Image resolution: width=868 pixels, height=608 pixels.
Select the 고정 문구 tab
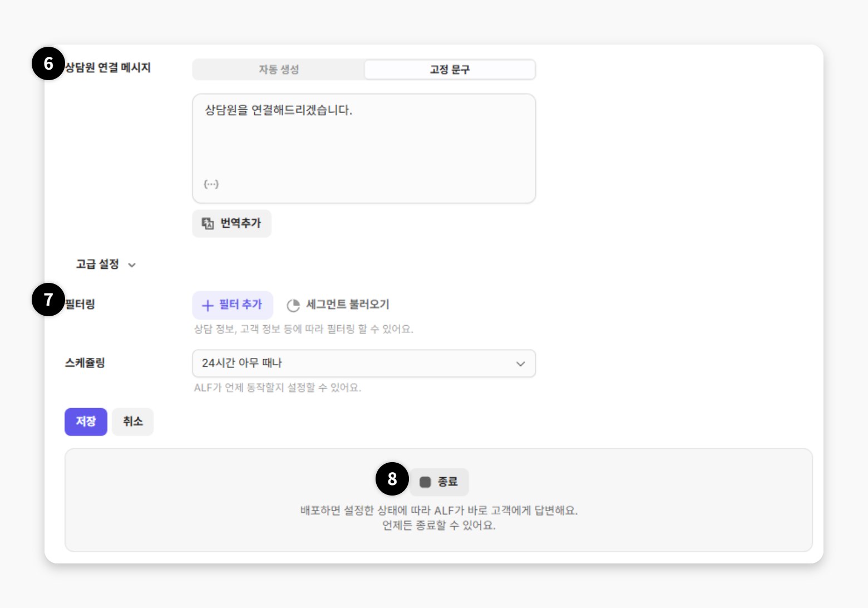(x=450, y=70)
